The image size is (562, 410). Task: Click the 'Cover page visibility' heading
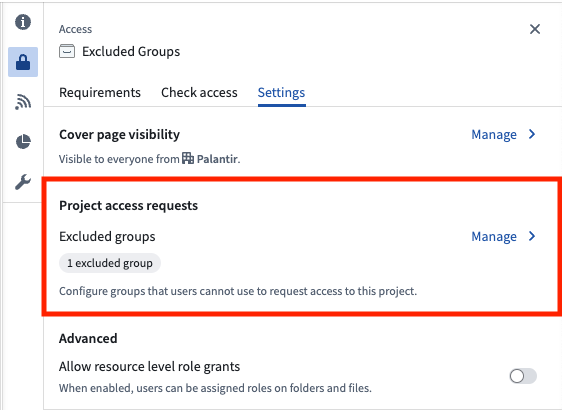point(119,135)
